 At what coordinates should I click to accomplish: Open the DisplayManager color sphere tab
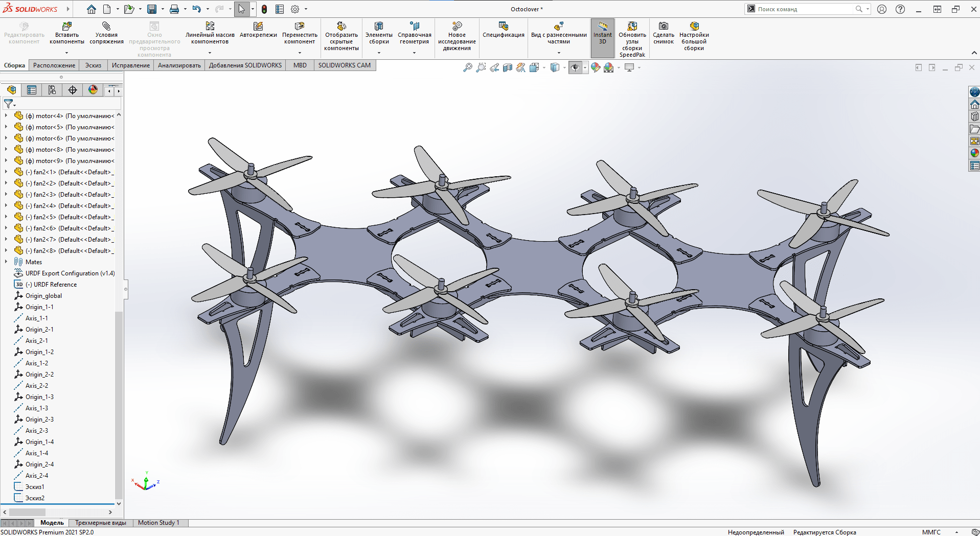(93, 90)
